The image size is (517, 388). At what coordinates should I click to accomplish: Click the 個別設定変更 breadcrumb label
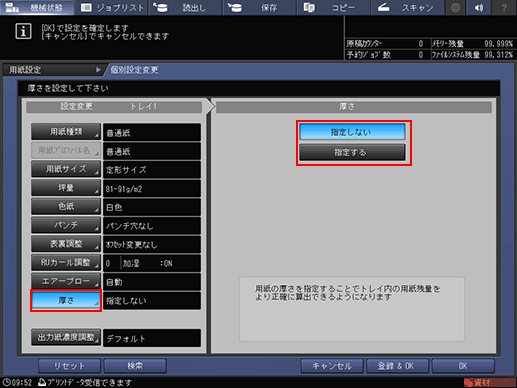(x=134, y=70)
